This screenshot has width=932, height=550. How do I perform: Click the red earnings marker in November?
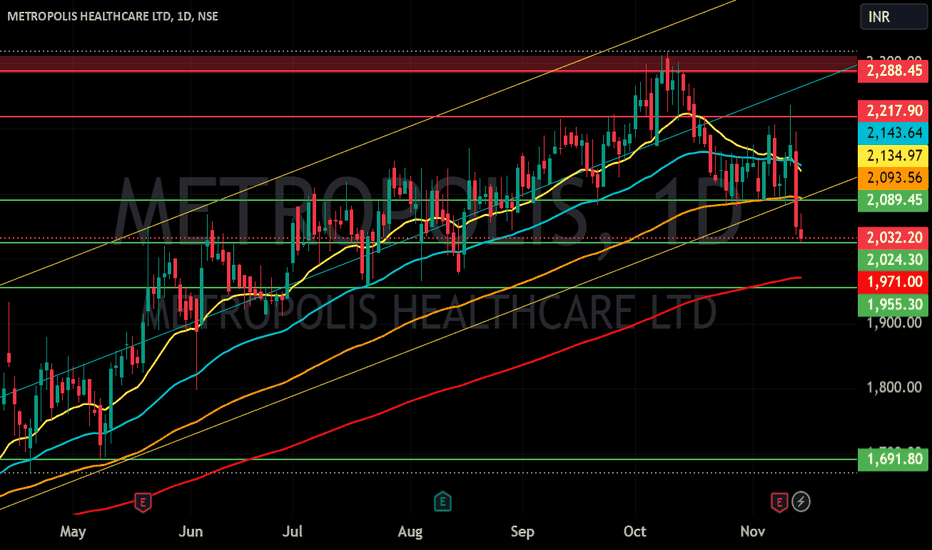point(779,502)
